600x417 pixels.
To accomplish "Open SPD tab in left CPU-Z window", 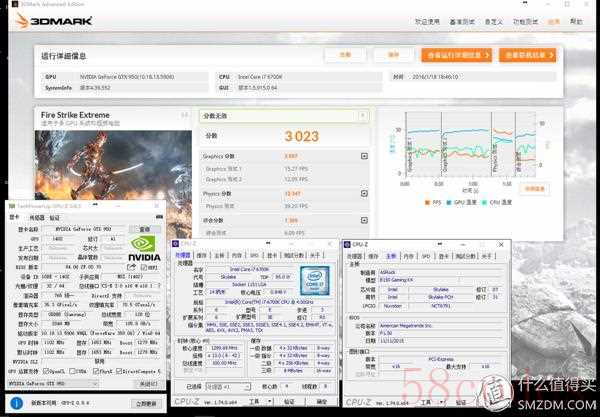I will click(254, 255).
